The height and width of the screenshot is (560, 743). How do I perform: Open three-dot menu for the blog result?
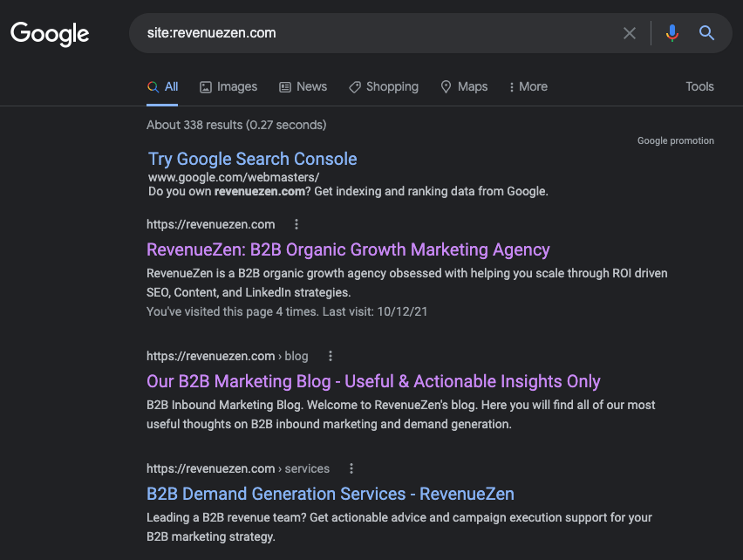coord(331,356)
